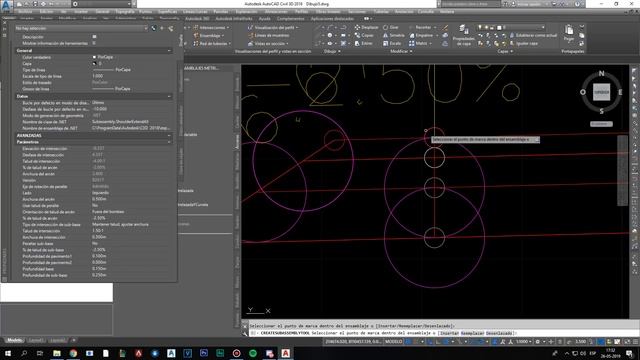Select the Lado value Izquierda

(x=100, y=193)
